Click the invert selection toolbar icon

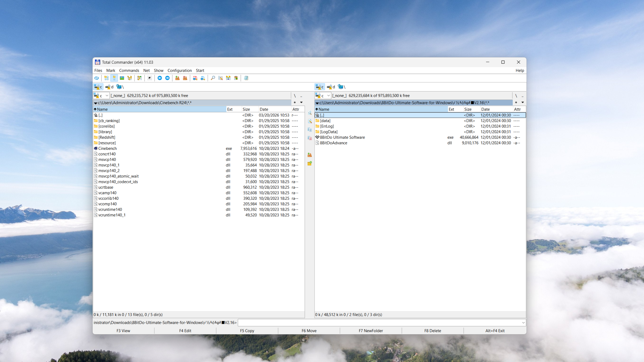150,78
